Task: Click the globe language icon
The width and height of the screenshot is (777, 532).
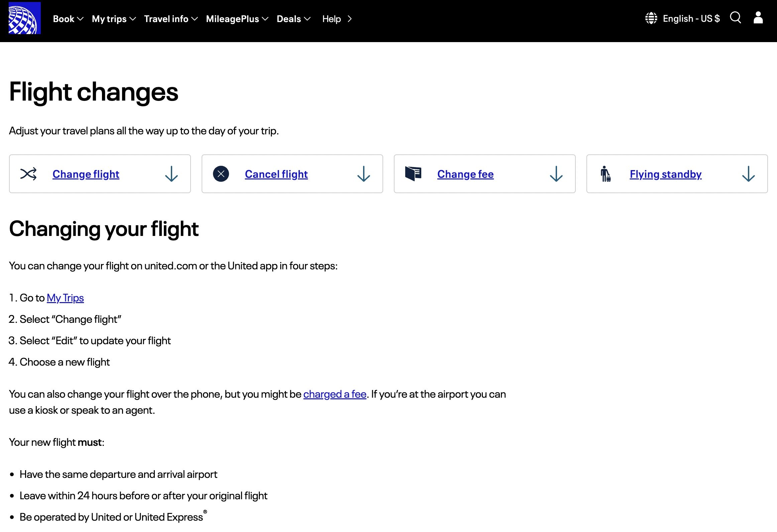Action: 651,18
